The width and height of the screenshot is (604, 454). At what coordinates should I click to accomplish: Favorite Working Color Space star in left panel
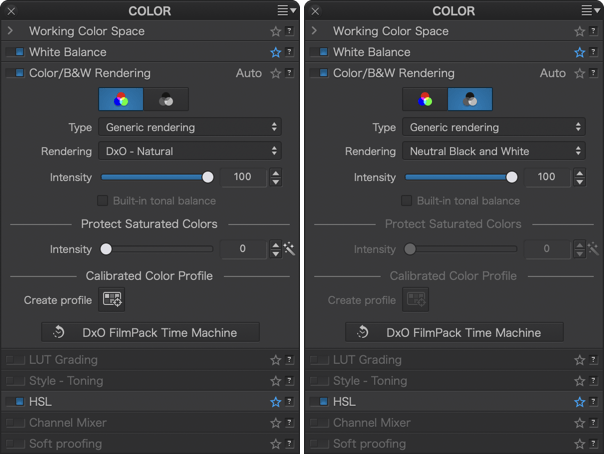(x=275, y=31)
